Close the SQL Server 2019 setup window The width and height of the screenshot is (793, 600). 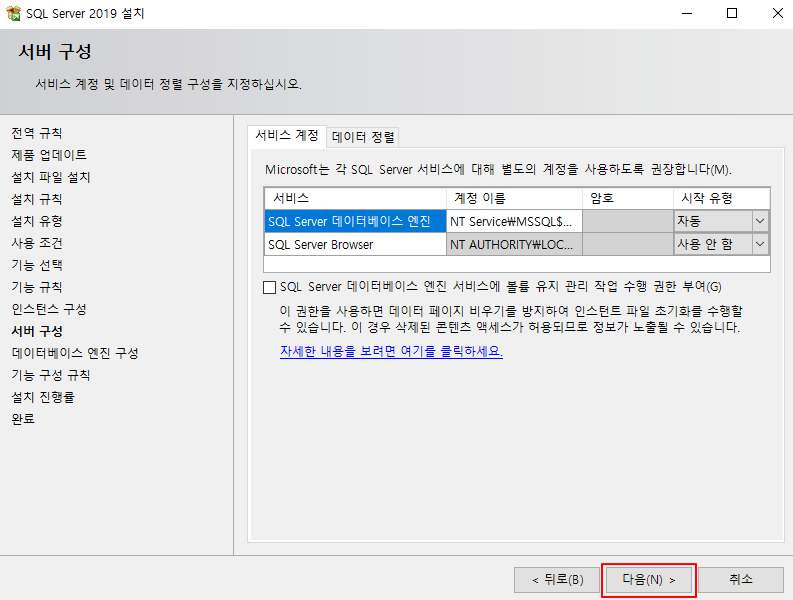click(x=778, y=14)
